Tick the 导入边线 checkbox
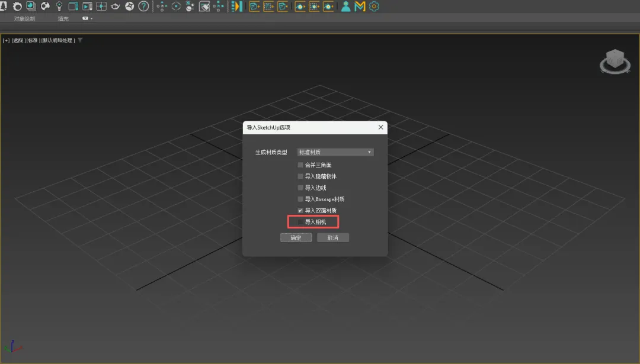This screenshot has width=640, height=364. (300, 188)
